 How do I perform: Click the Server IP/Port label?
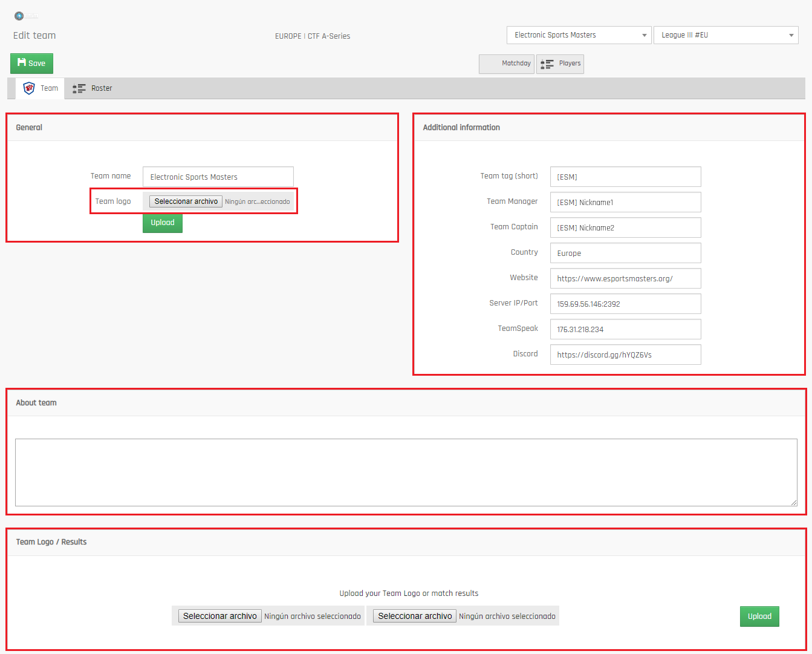tap(513, 303)
